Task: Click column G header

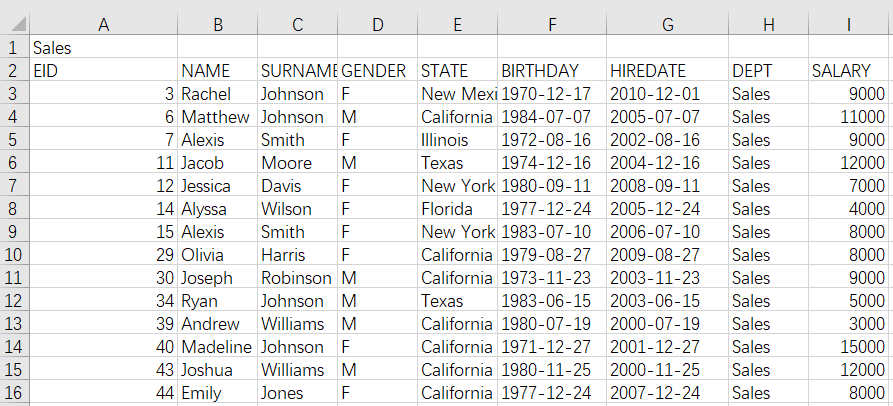Action: (x=668, y=24)
